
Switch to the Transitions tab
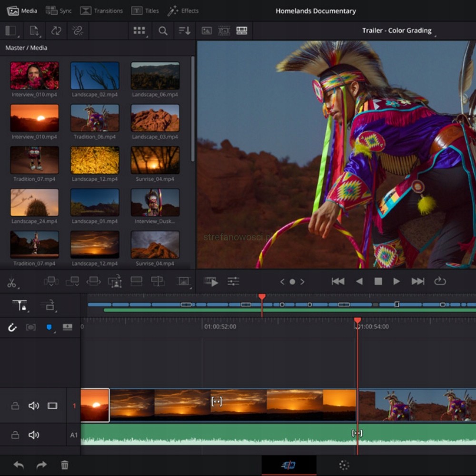tap(101, 10)
